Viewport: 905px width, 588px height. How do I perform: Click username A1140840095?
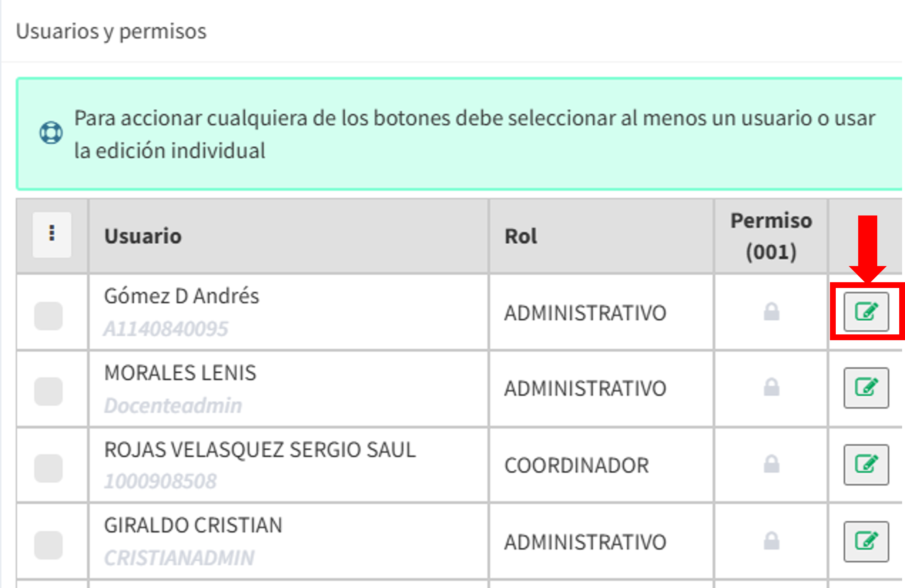(166, 329)
